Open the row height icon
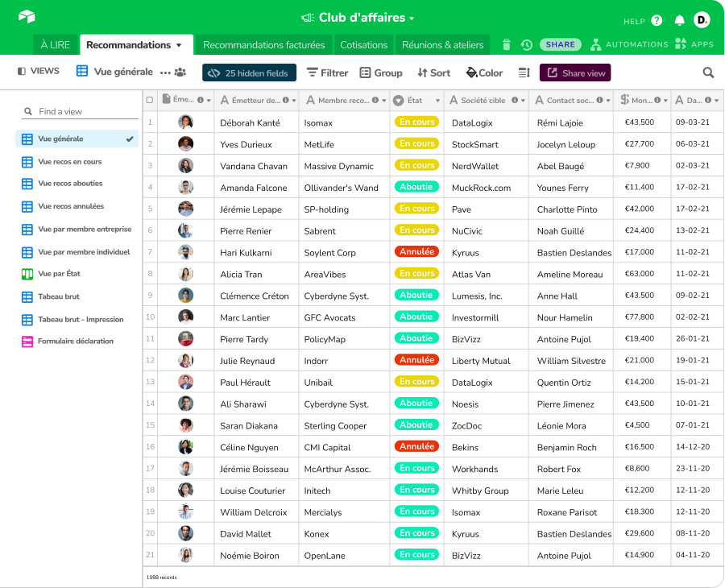The width and height of the screenshot is (725, 588). pyautogui.click(x=524, y=72)
